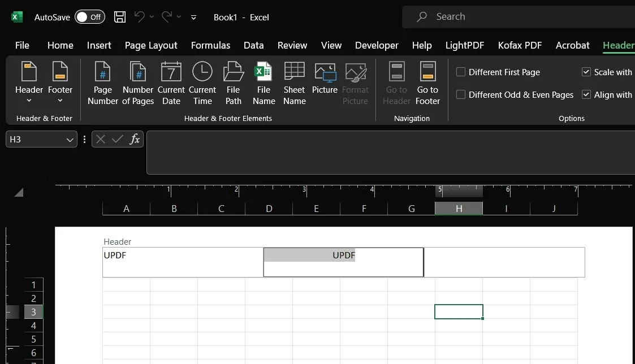Click the selected cell H3

tap(459, 312)
